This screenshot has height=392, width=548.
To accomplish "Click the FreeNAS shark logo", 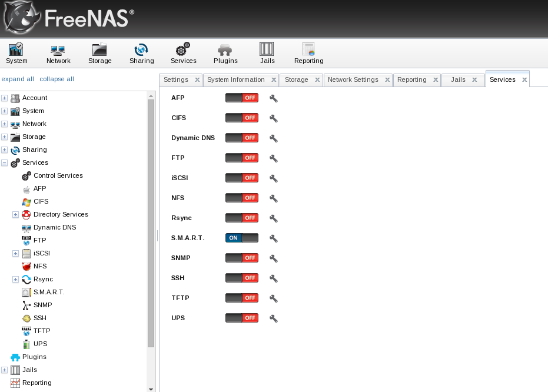I will (22, 18).
